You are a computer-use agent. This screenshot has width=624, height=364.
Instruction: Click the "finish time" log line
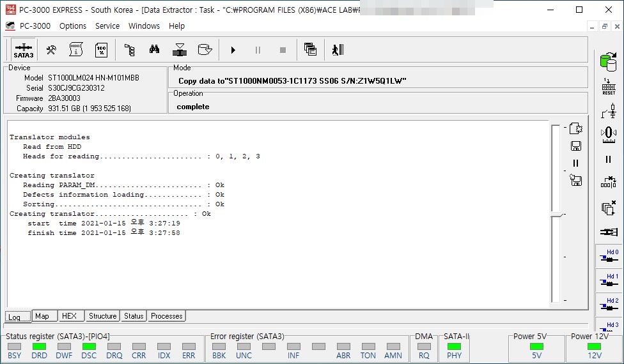pos(104,233)
